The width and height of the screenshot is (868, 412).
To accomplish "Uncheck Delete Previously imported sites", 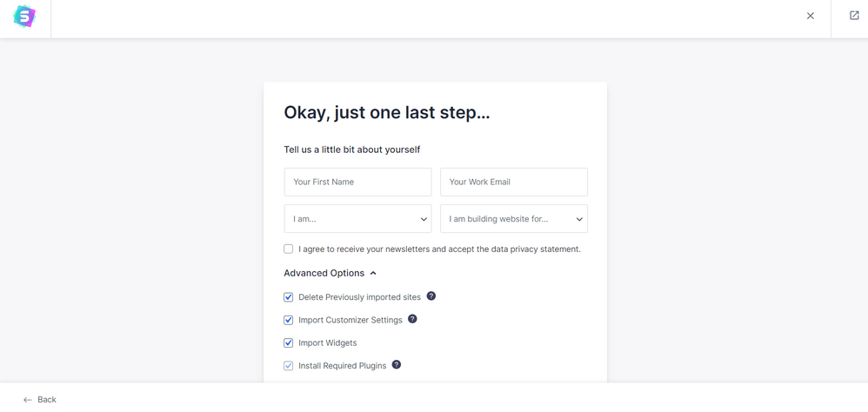I will 289,297.
